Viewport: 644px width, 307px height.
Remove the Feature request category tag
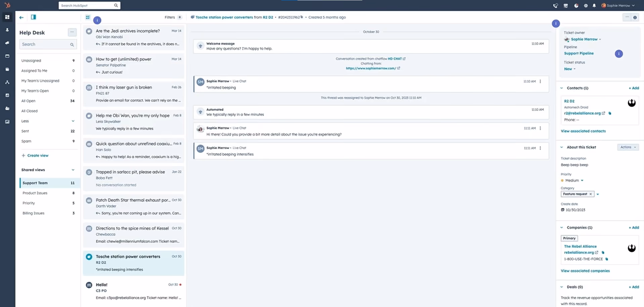591,194
